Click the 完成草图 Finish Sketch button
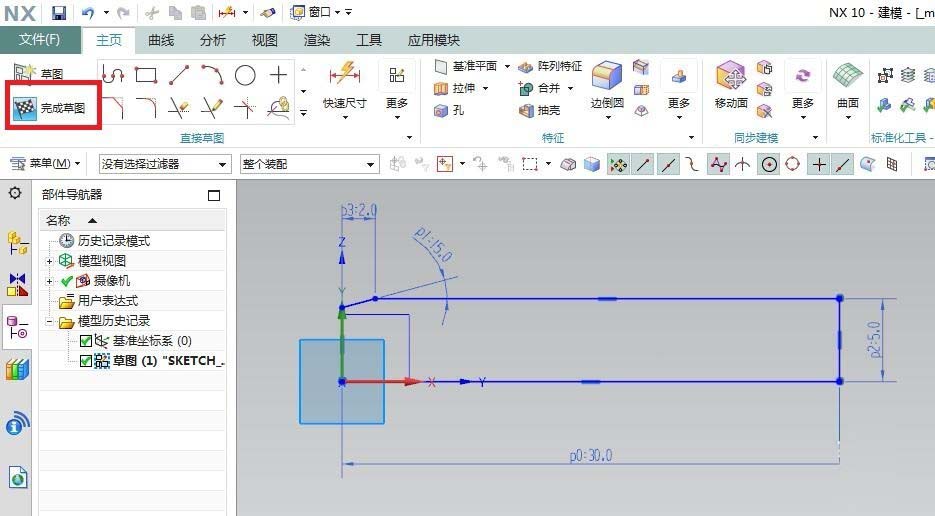The image size is (935, 516). point(51,108)
